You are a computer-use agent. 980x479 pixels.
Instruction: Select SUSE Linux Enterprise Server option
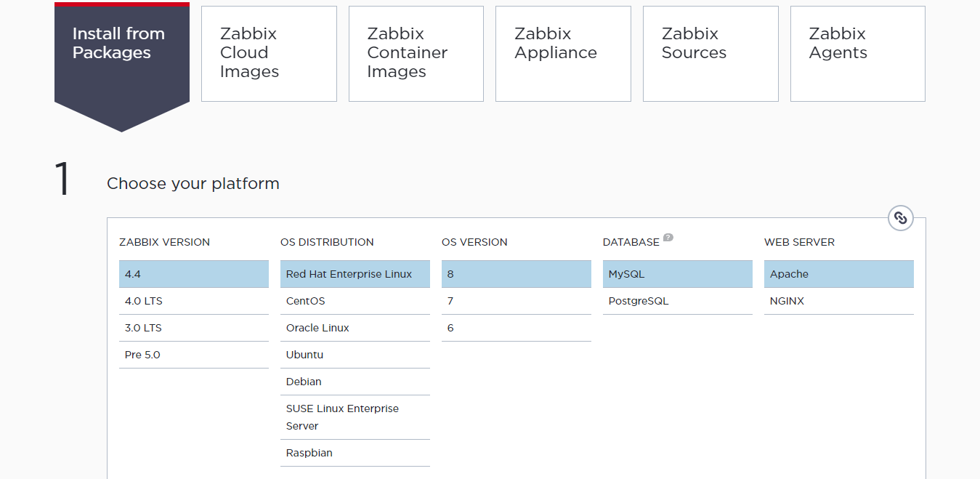[355, 417]
